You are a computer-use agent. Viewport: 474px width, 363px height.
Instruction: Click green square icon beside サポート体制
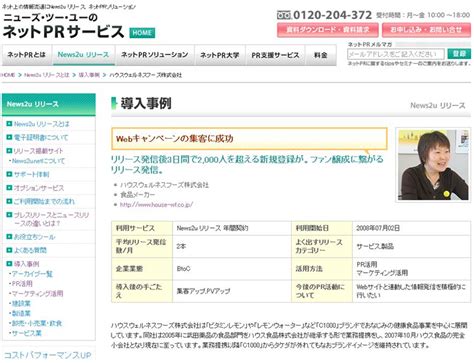tap(9, 174)
